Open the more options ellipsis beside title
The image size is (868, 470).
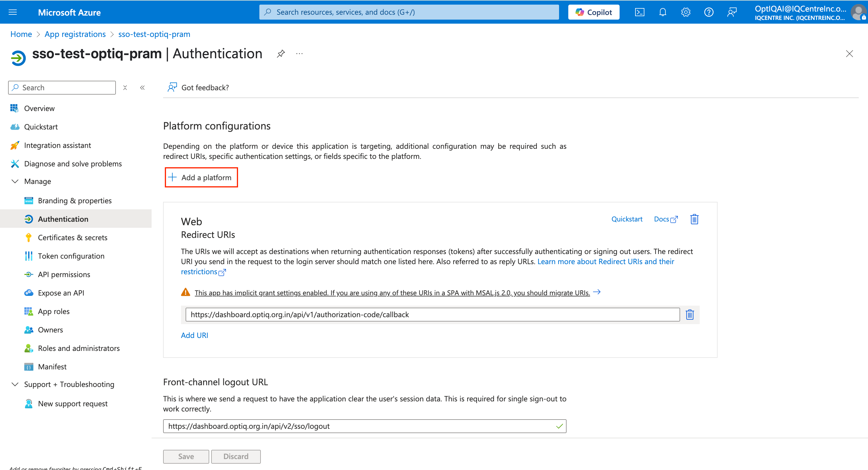tap(299, 54)
